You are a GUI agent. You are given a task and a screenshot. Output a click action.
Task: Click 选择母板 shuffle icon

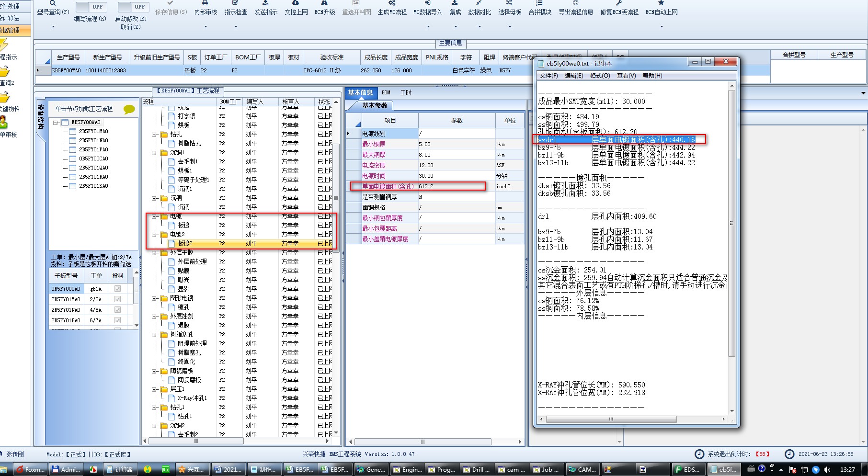509,3
